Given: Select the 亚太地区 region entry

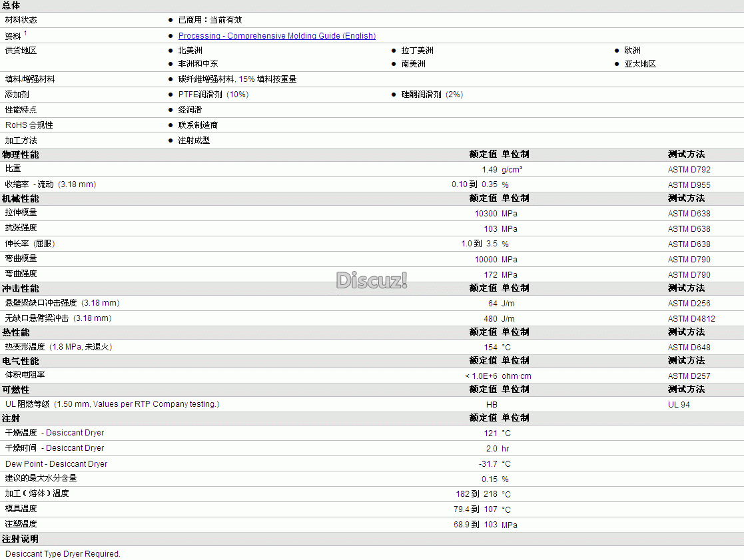Looking at the screenshot, I should (x=639, y=64).
